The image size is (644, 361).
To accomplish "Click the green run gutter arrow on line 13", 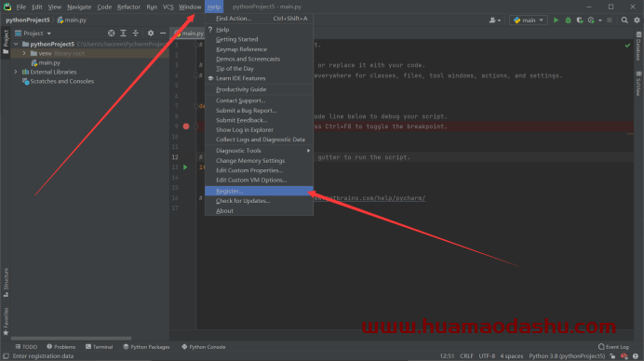I will 185,167.
